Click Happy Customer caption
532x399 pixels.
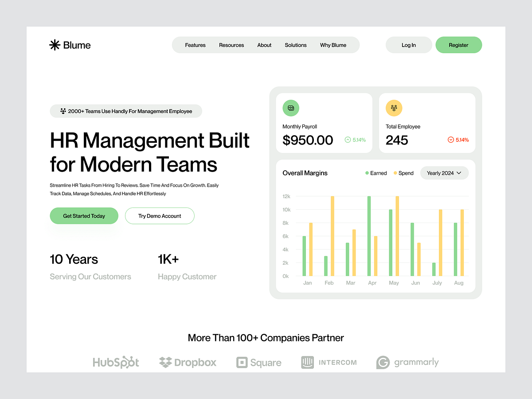click(187, 277)
